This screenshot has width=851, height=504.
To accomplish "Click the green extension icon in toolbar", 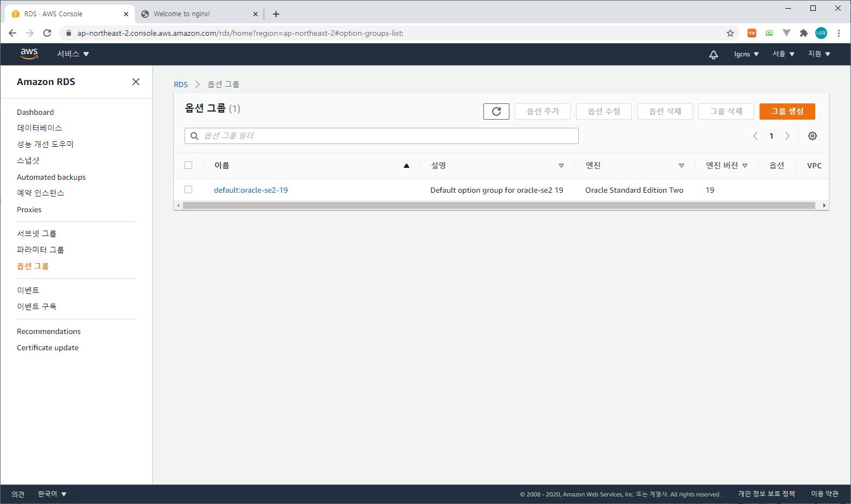I will (x=769, y=33).
